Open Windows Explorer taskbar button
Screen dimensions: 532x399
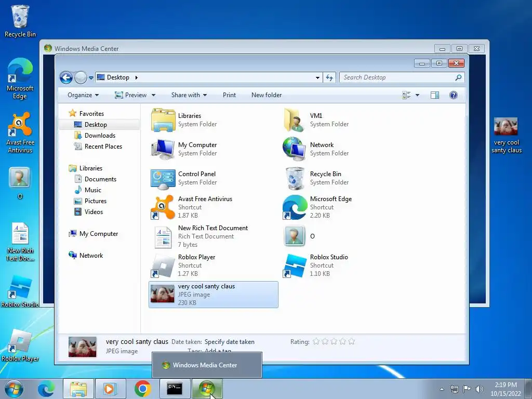(78, 389)
